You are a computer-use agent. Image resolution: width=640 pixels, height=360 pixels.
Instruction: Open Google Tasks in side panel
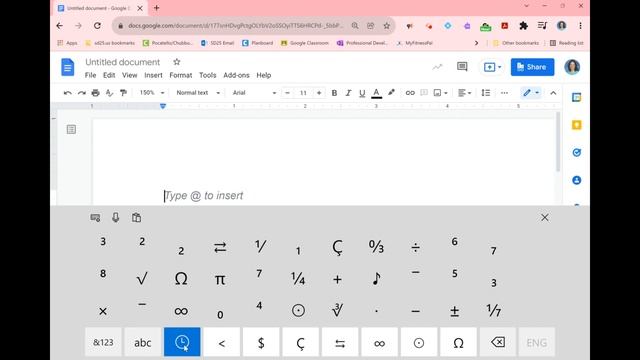[x=576, y=152]
